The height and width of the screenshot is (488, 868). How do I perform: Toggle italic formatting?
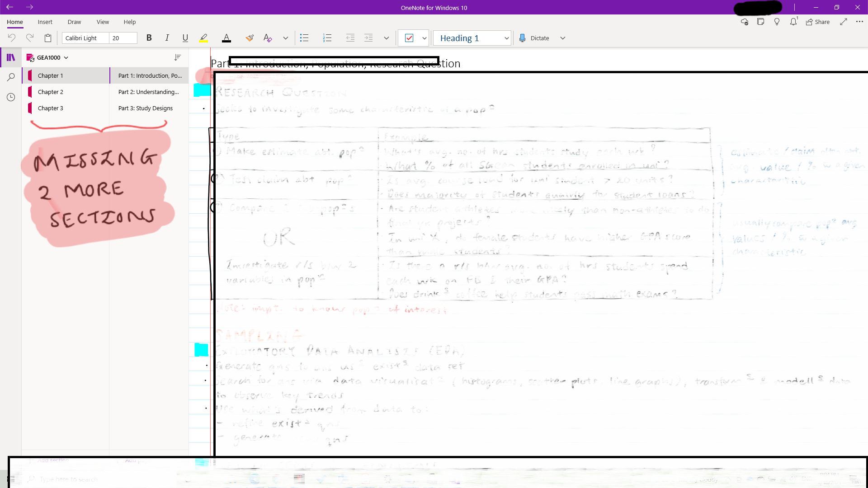[167, 38]
